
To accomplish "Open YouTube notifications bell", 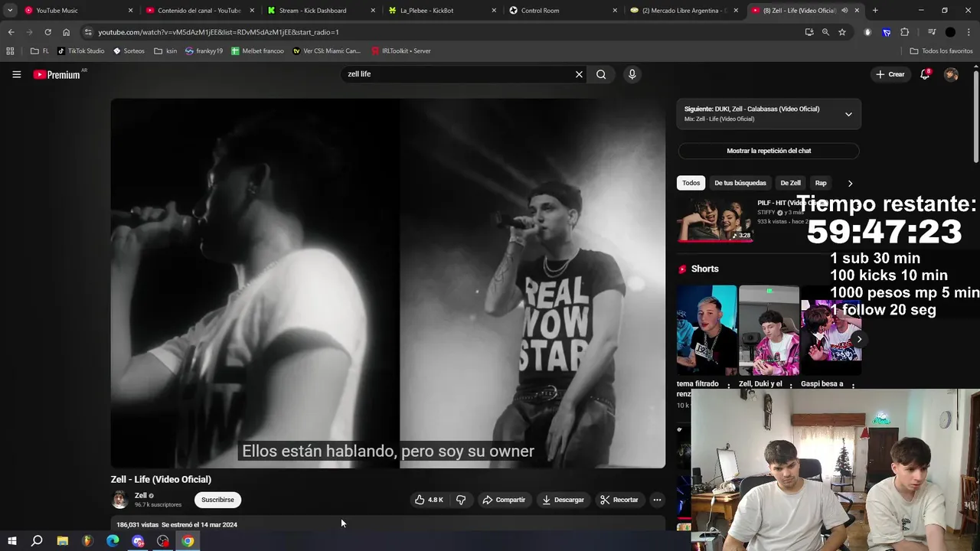I will point(925,74).
